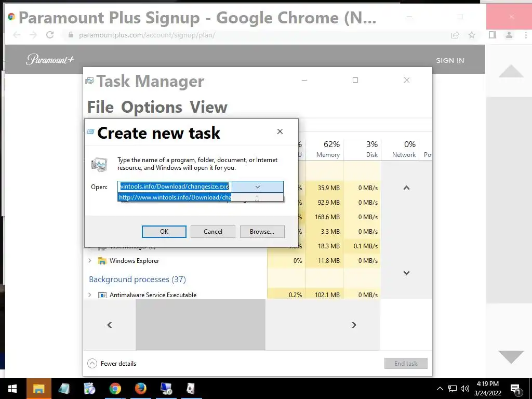Viewport: 532px width, 399px height.
Task: Open the dropdown arrow of the Open field
Action: 258,187
